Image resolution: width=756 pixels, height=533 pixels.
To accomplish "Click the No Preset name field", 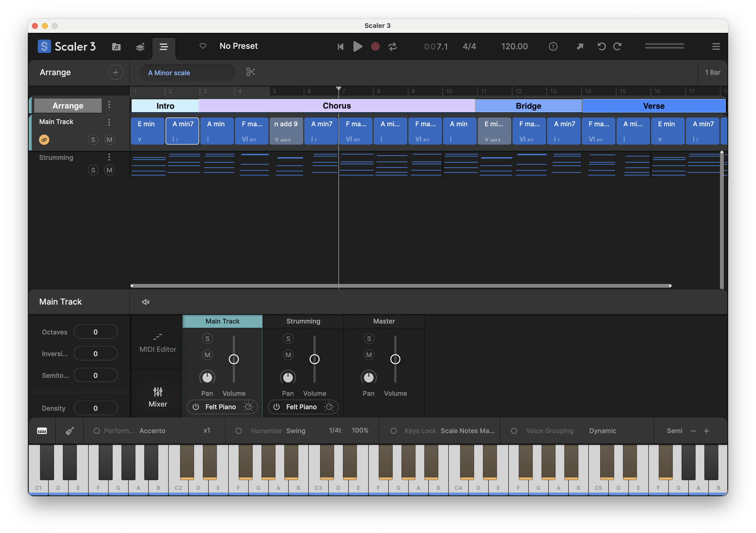I will 238,46.
